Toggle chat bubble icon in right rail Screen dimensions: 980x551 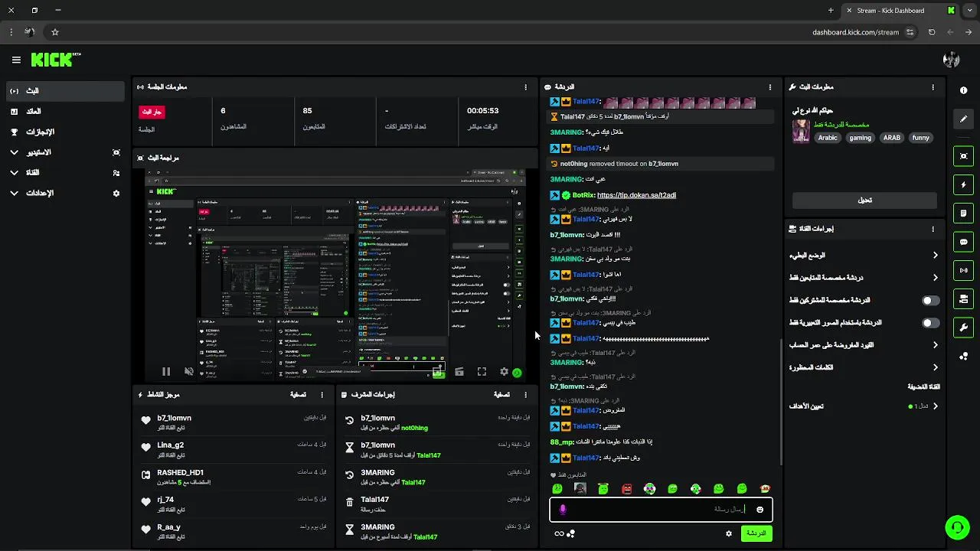click(x=963, y=242)
